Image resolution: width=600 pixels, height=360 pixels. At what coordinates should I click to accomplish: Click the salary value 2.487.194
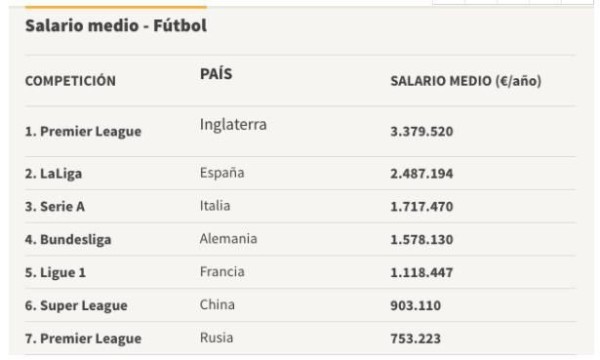point(422,174)
